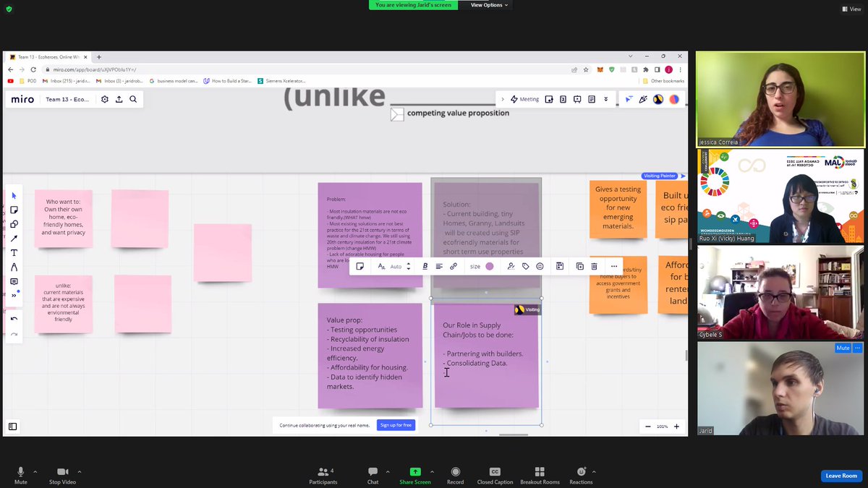
Task: Expand Zoom View Options dropdown
Action: 489,5
